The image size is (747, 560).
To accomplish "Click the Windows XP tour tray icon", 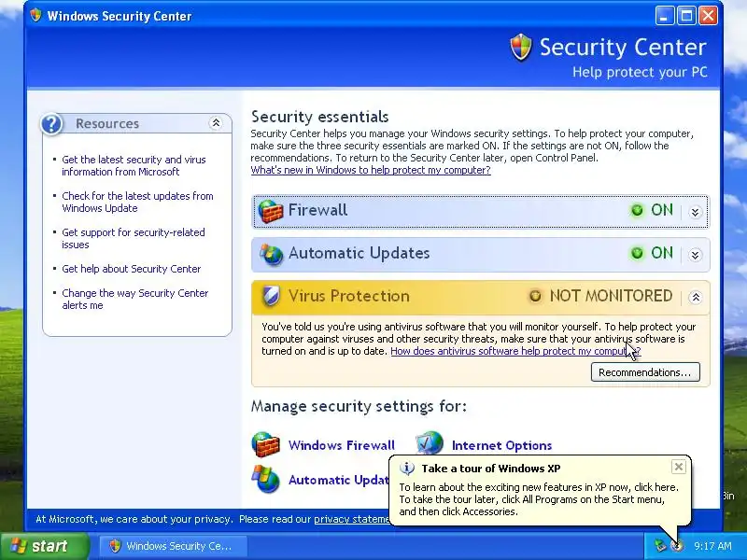I will [676, 546].
